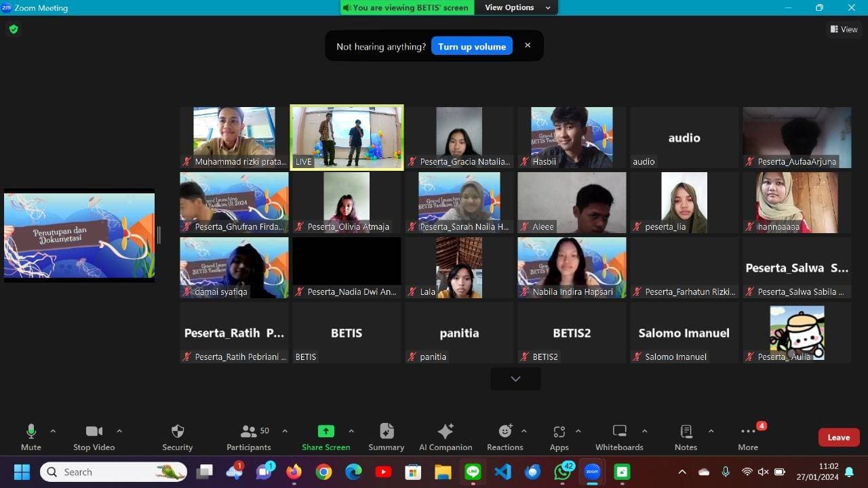Select the Salomo Imanuel tile
868x488 pixels.
pyautogui.click(x=684, y=332)
